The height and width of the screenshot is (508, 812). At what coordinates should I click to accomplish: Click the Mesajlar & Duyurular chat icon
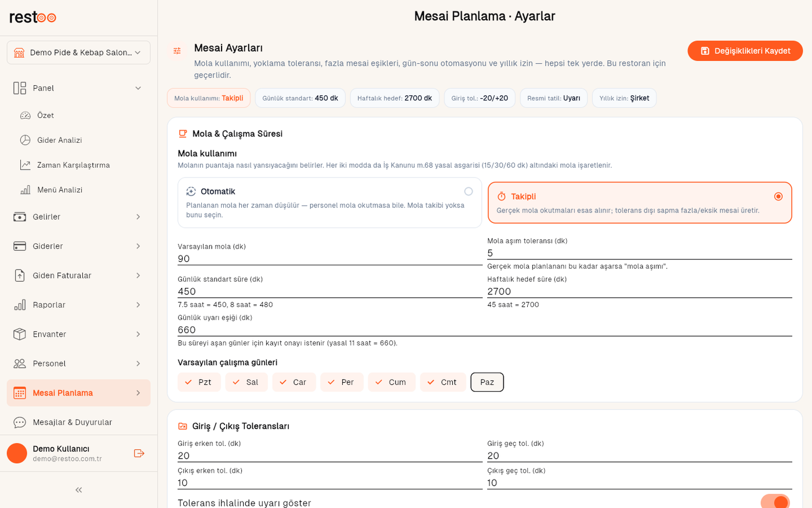[20, 423]
